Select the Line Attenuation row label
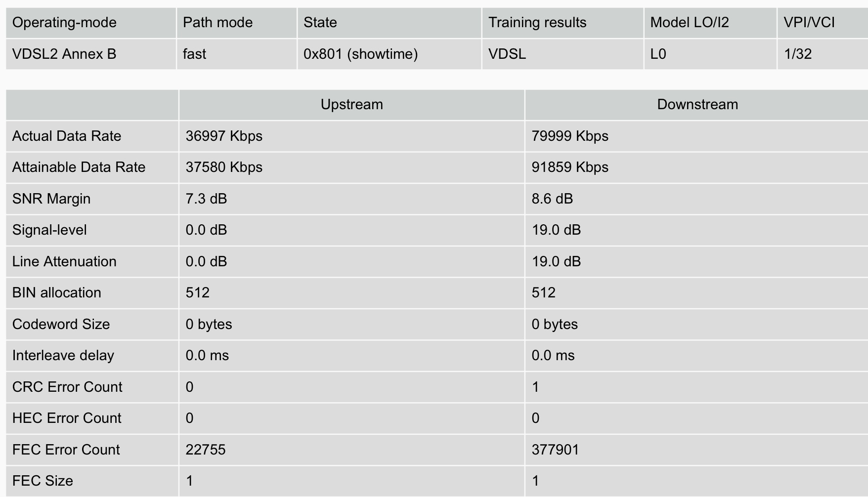Screen dimensions: 868x497 pos(64,261)
